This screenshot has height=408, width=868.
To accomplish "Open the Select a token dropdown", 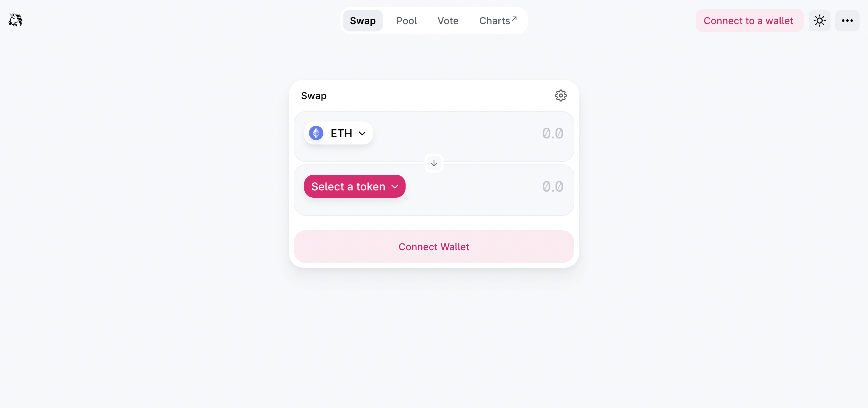I will click(354, 186).
